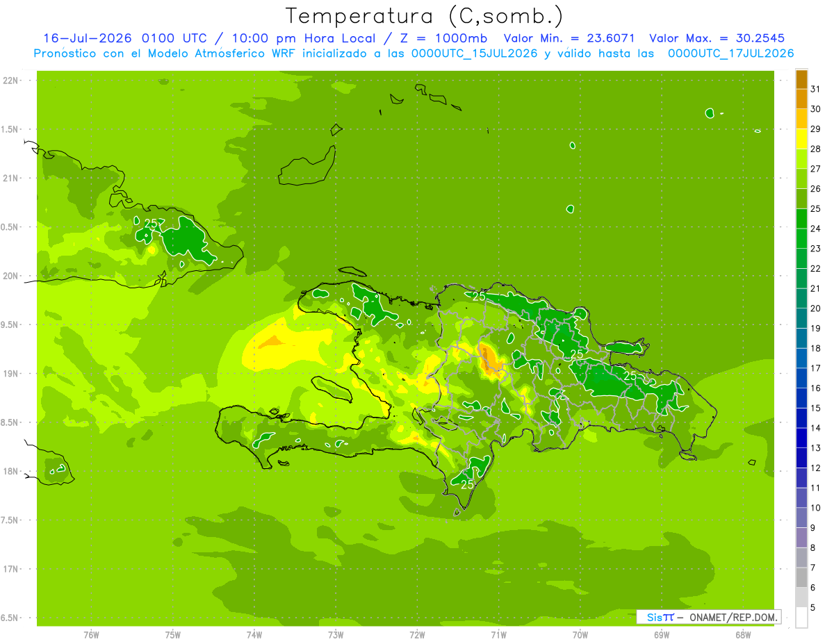Pick the purple segment between 9 and 10
Image resolution: width=834 pixels, height=644 pixels.
(x=801, y=518)
